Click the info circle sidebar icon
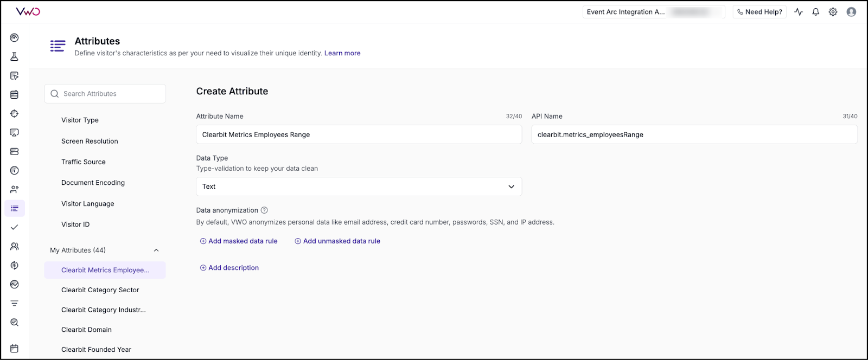Image resolution: width=868 pixels, height=360 pixels. tap(15, 171)
